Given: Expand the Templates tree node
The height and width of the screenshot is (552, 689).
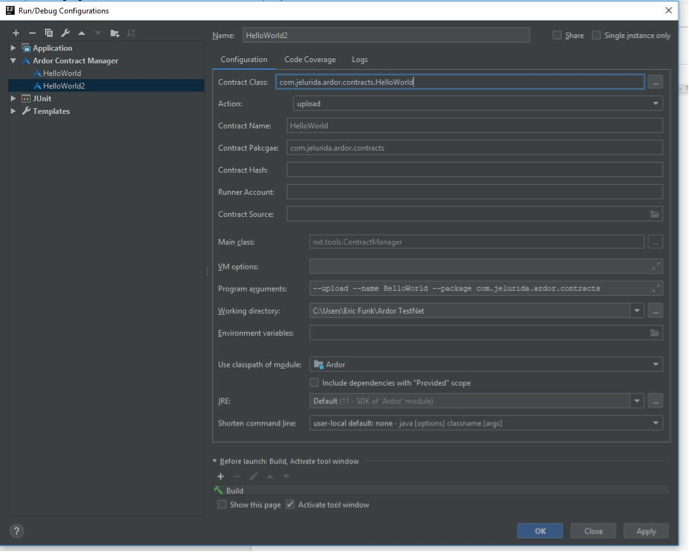Looking at the screenshot, I should [13, 111].
